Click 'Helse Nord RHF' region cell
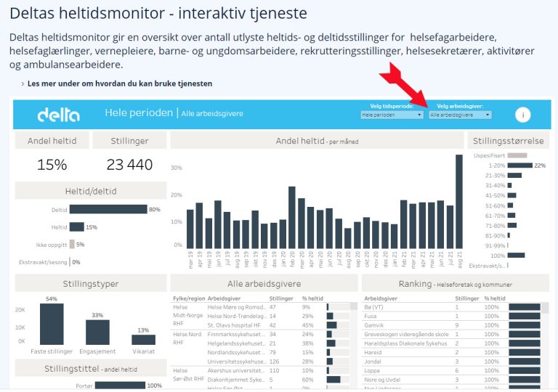The width and height of the screenshot is (558, 392). (187, 338)
